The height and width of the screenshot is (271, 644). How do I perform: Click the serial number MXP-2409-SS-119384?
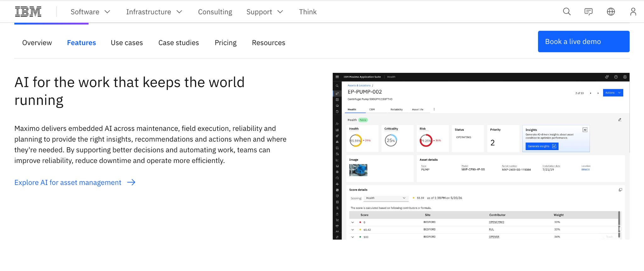point(516,170)
